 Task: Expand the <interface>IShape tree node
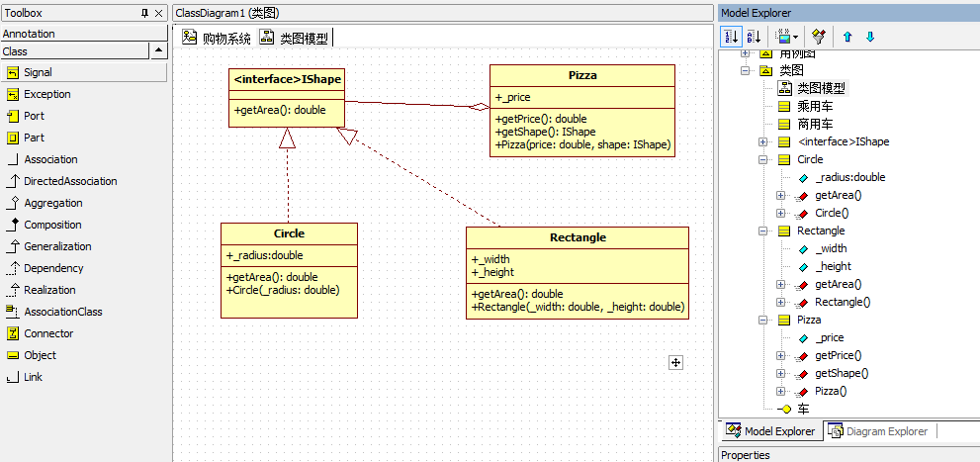[x=762, y=141]
